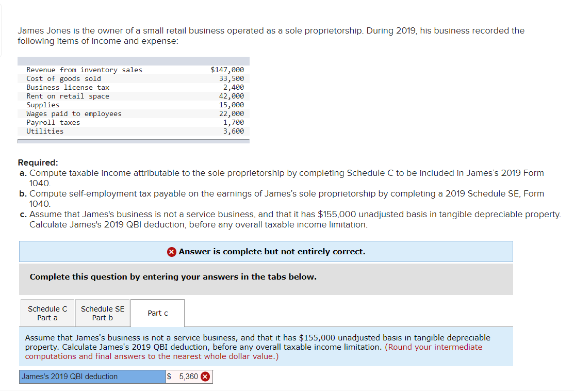Image resolution: width=574 pixels, height=392 pixels.
Task: Click the red X icon before "Answer is complete"
Action: pyautogui.click(x=171, y=252)
